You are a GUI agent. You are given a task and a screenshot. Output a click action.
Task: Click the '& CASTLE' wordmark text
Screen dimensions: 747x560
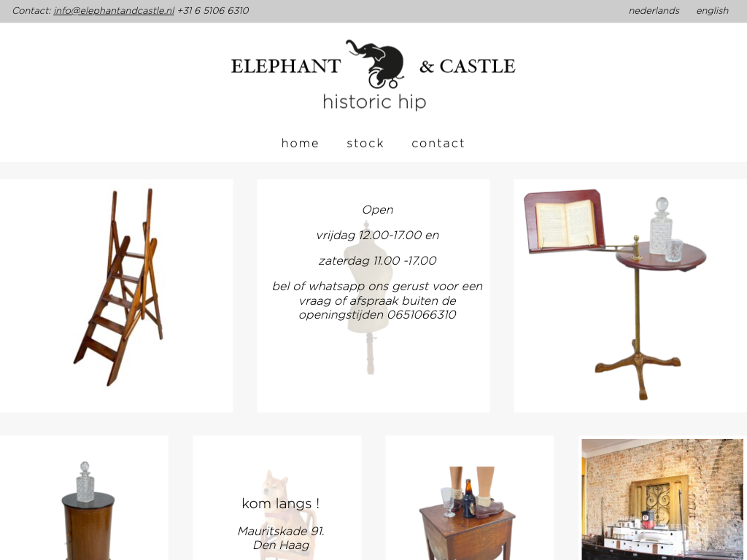[468, 66]
